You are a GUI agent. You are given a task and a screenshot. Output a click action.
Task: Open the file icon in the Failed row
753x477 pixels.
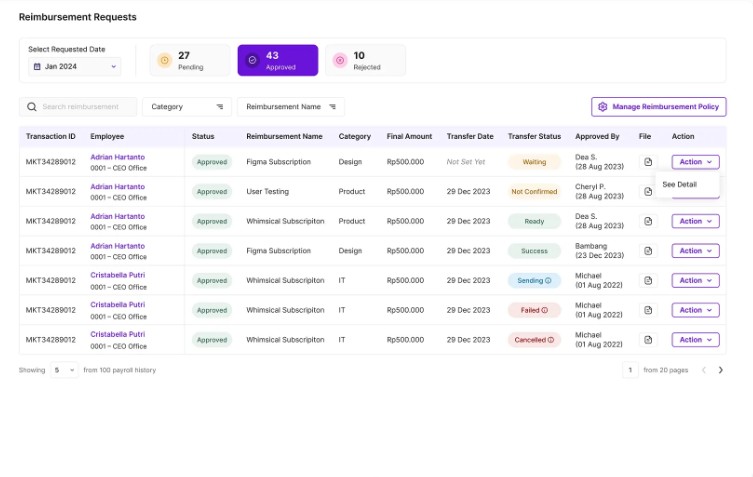click(648, 310)
